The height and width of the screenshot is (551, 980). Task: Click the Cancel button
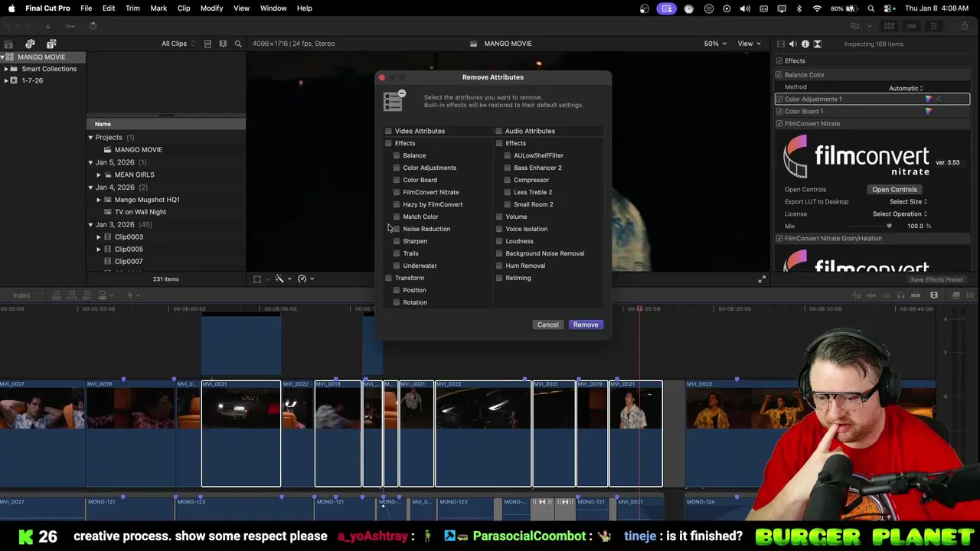548,324
